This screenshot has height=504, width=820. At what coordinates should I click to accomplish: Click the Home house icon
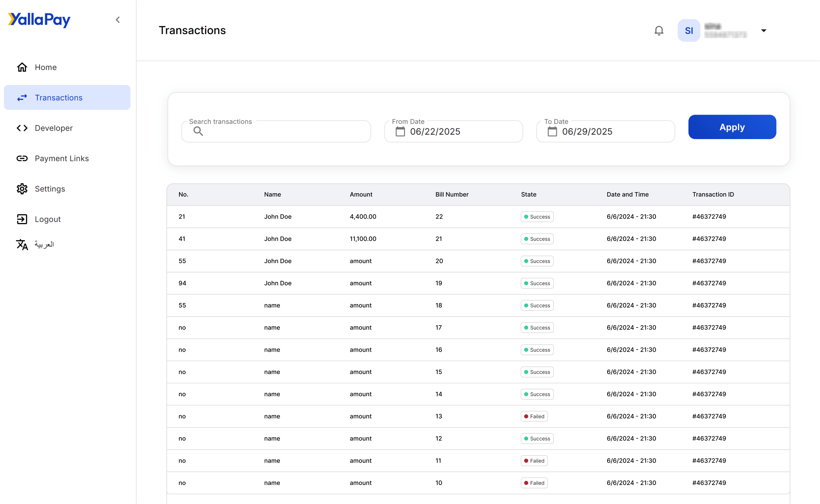point(22,67)
